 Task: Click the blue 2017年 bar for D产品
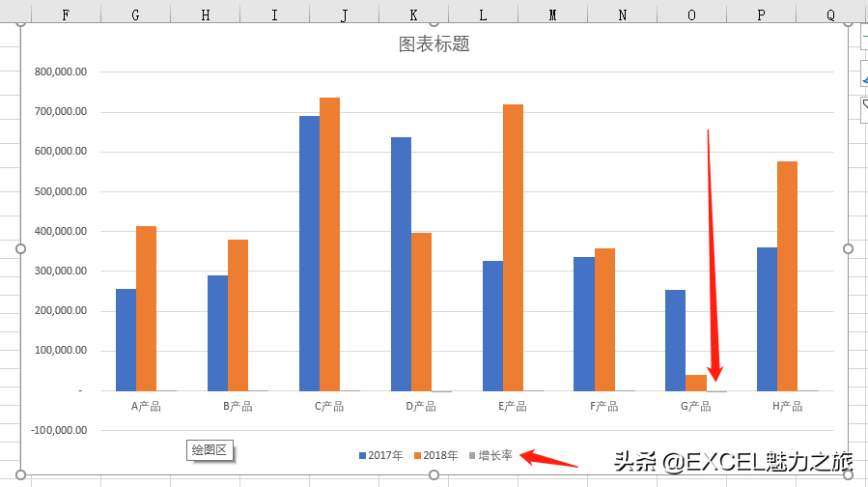point(402,264)
